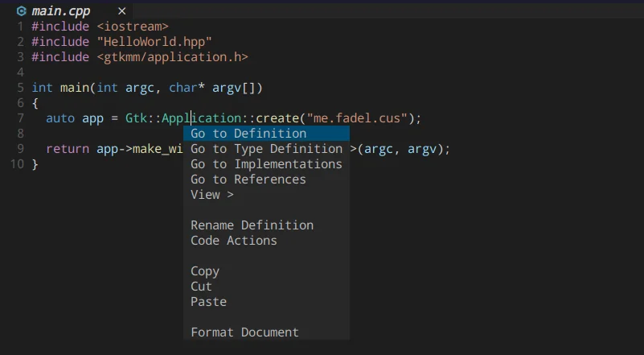Screen dimensions: 644x355
Task: Click app->make_wi text on line 9
Action: pyautogui.click(x=140, y=149)
